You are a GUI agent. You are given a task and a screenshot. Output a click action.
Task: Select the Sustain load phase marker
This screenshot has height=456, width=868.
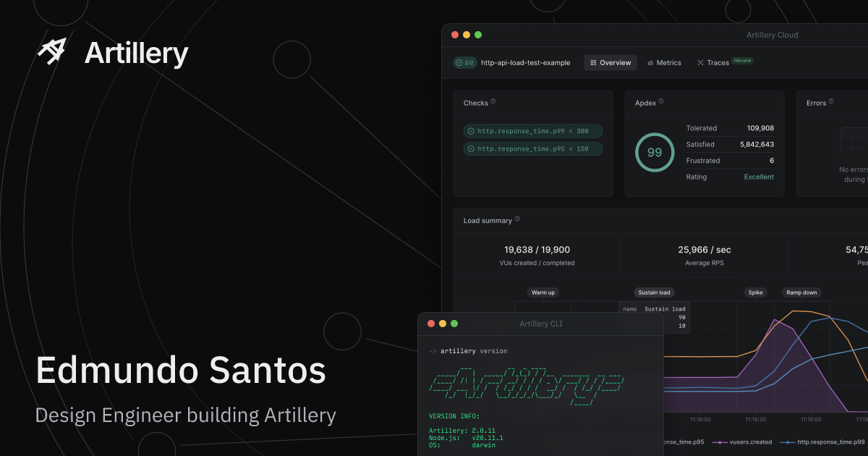(x=654, y=292)
